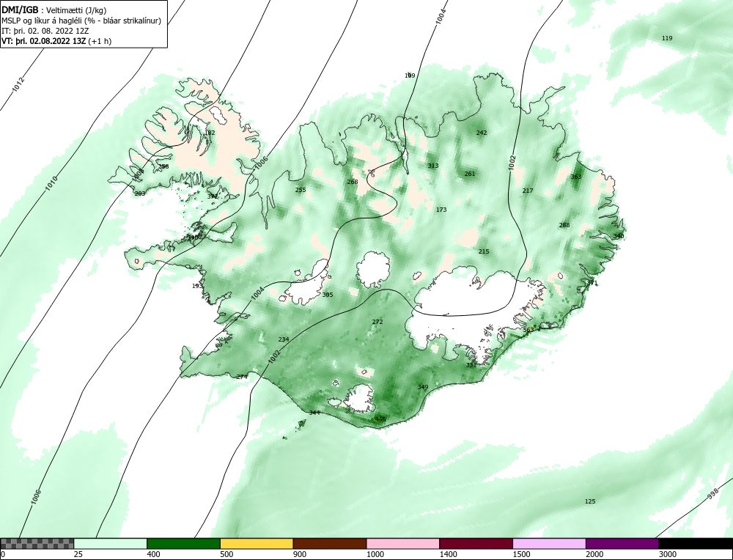Click the map value 215
The height and width of the screenshot is (560, 733).
(x=483, y=251)
